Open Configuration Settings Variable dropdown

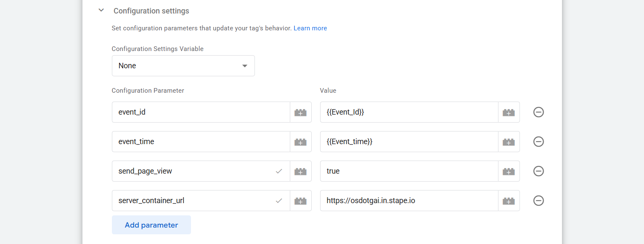pos(183,66)
